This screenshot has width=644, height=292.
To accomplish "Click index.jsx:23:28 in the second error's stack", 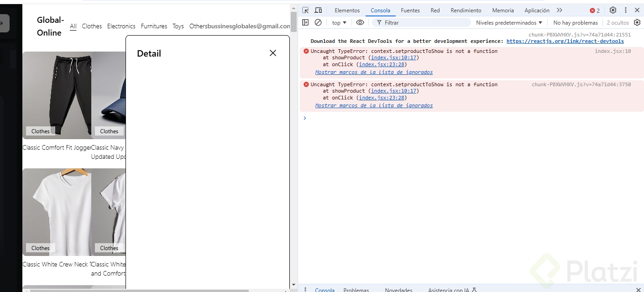I will [x=381, y=98].
